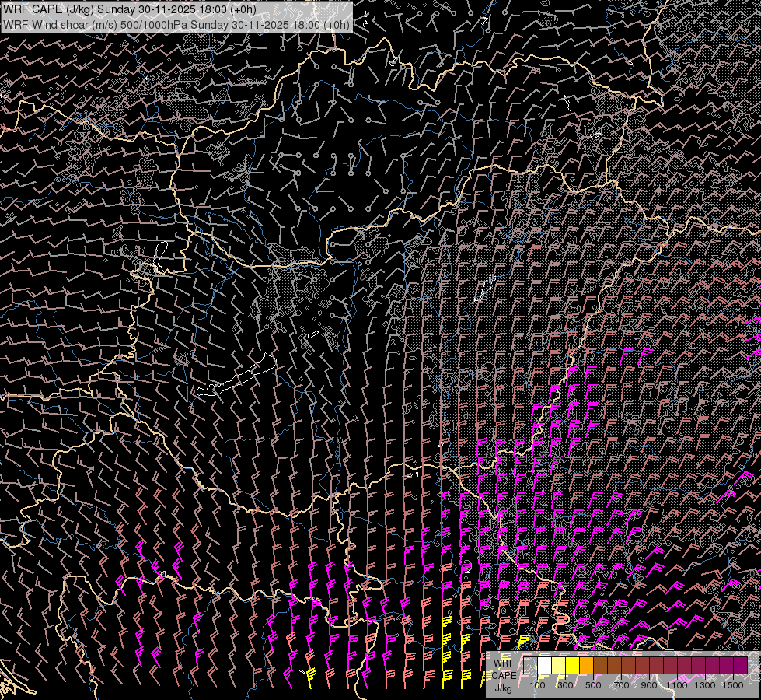
Task: Click the 1100 legend tick label
Action: coord(677,685)
